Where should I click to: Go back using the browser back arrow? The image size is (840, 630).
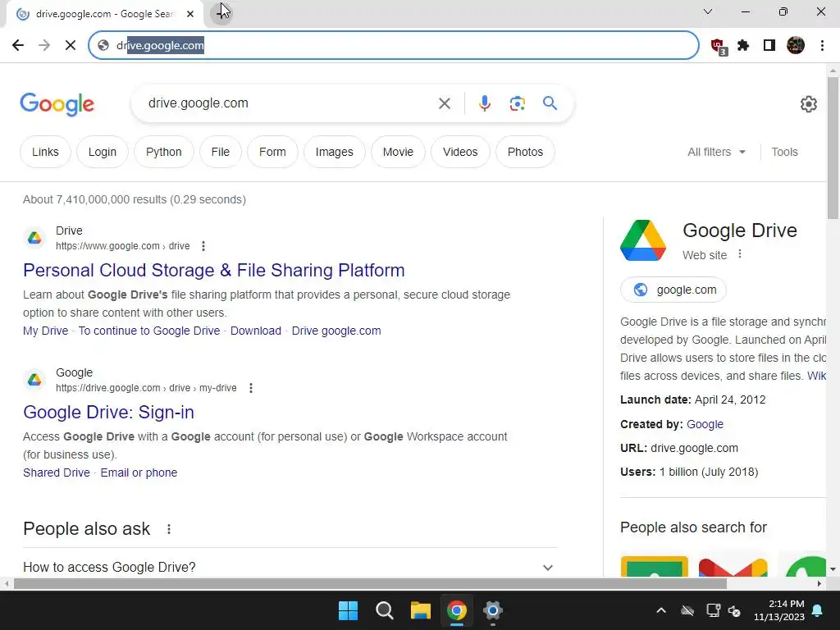tap(18, 45)
